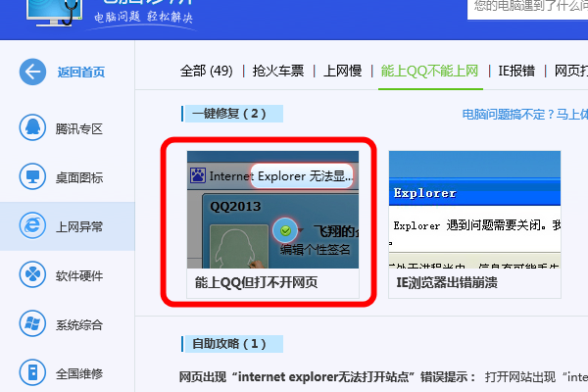Click the back arrow icon for 返回首页
Screen dimensions: 588x392
pyautogui.click(x=32, y=72)
